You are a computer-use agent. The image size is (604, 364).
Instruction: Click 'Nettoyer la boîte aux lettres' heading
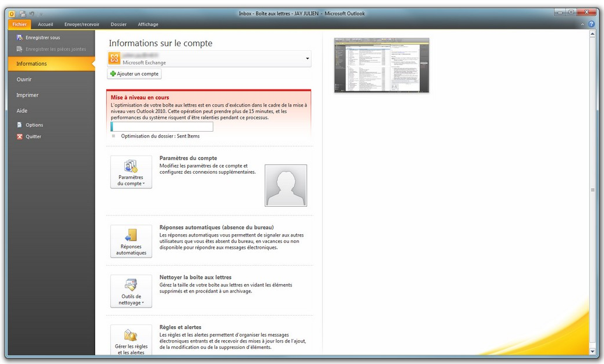coord(195,277)
